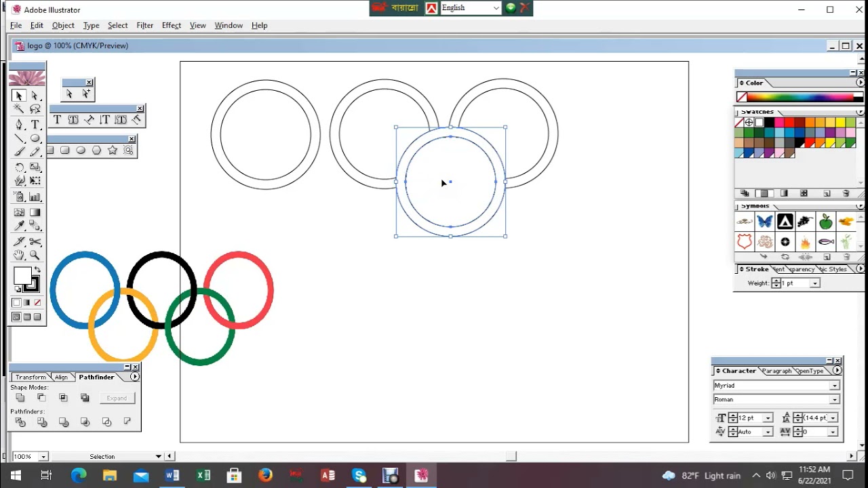Click Intersect shape areas in Pathfinder
Image resolution: width=868 pixels, height=488 pixels.
(x=63, y=398)
